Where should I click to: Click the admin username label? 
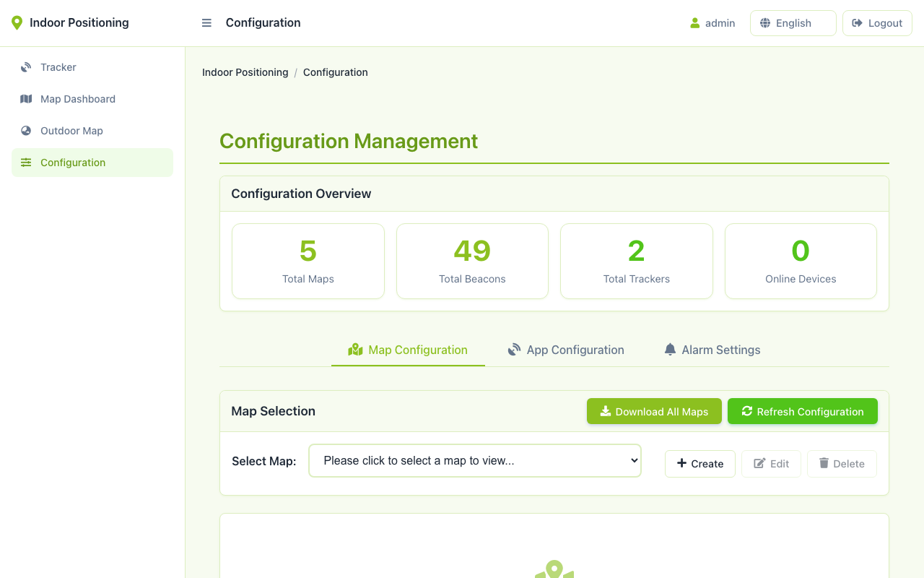point(720,23)
